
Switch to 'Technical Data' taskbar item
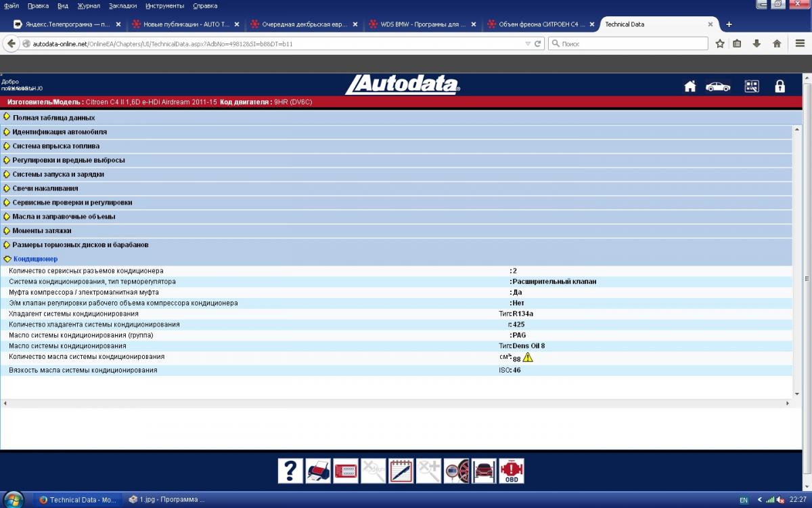coord(78,500)
